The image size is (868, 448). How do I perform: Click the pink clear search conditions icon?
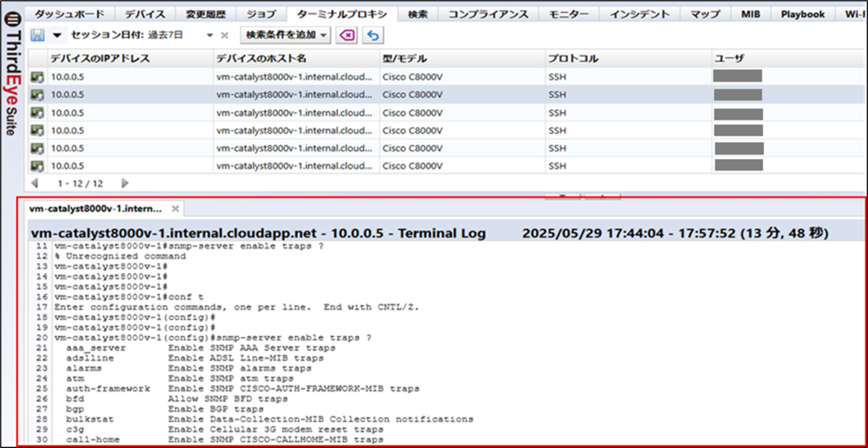[x=346, y=35]
